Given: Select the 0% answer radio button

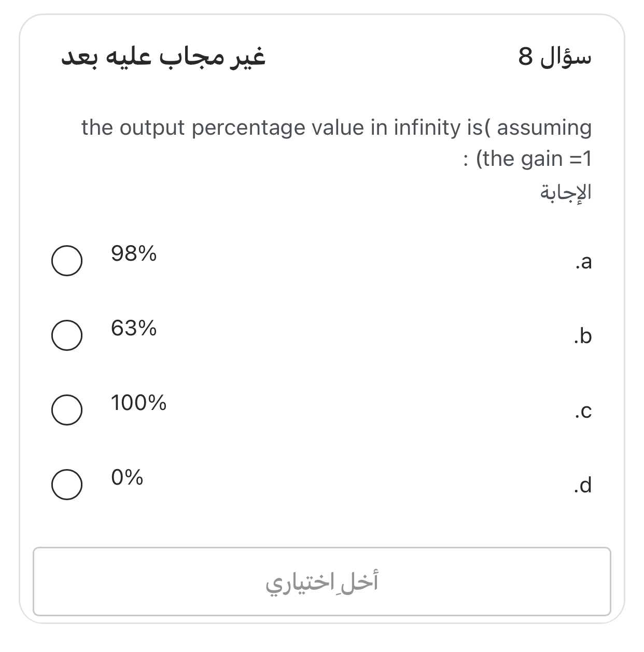Looking at the screenshot, I should [66, 485].
